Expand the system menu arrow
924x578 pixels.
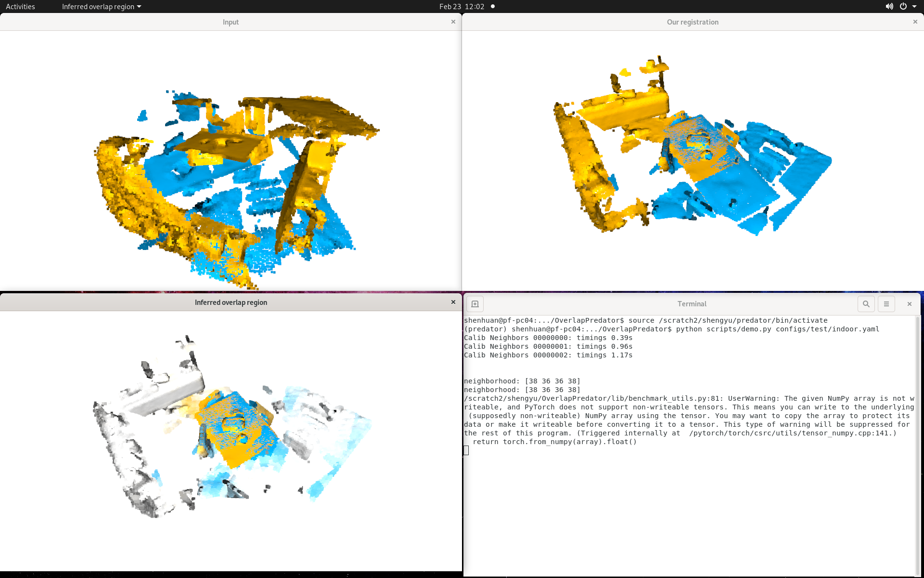(914, 6)
